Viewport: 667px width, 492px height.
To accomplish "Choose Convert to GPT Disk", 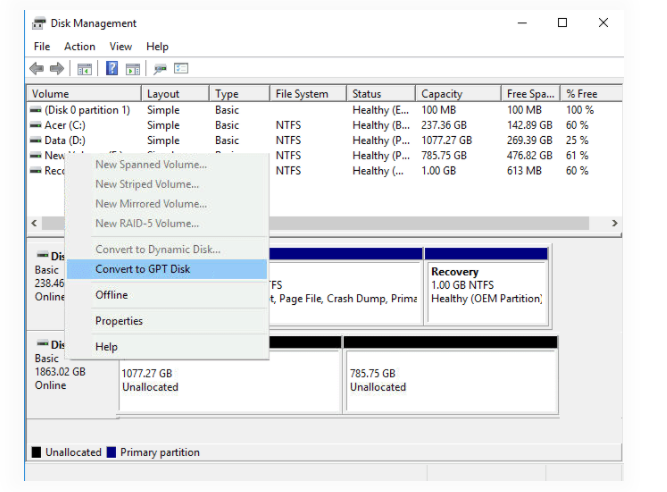I will (x=142, y=269).
